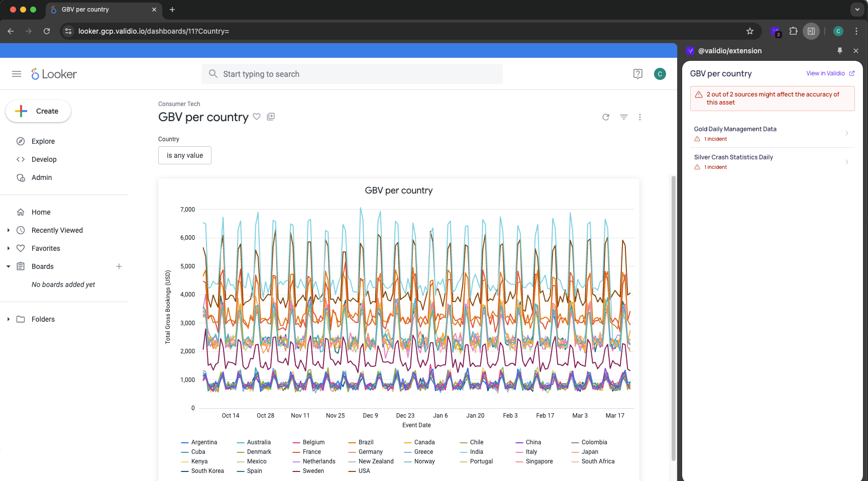Click the Looker logo
The height and width of the screenshot is (481, 868).
54,74
